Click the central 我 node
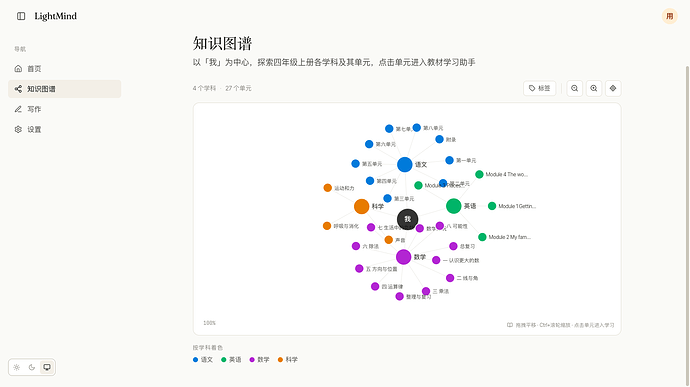 pyautogui.click(x=407, y=219)
